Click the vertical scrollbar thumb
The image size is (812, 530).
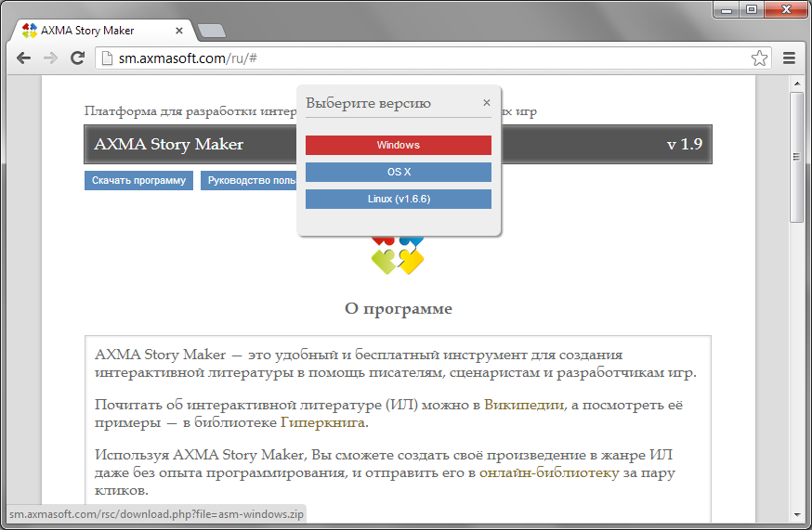(x=796, y=157)
